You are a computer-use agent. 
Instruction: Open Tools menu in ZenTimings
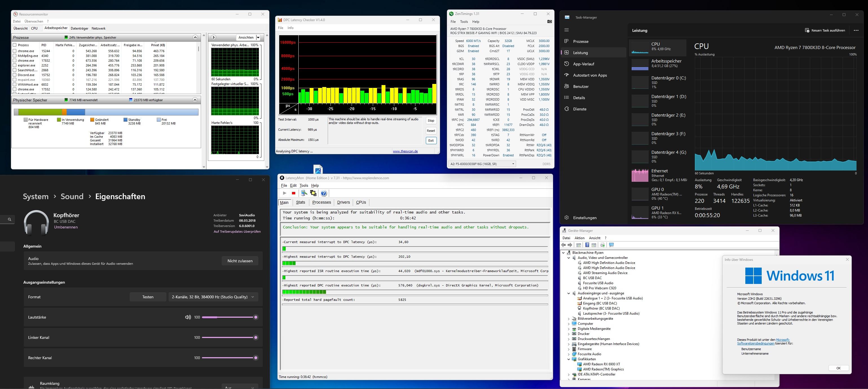[464, 21]
